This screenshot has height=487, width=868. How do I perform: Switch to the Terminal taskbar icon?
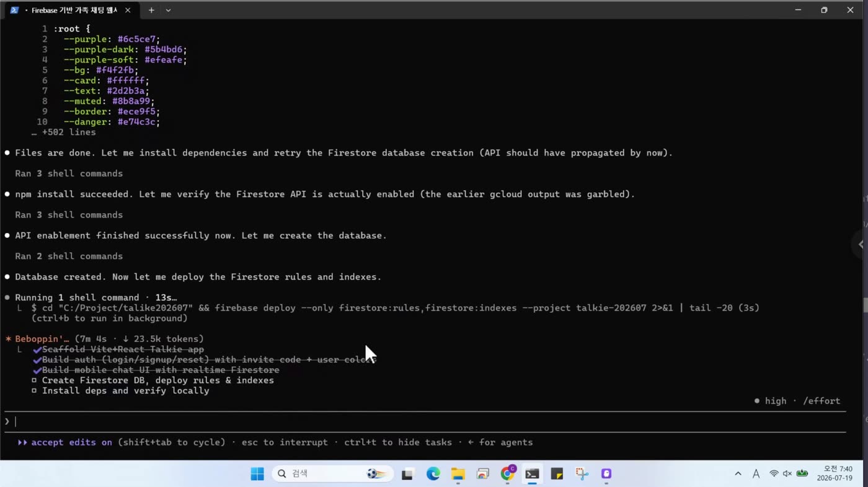[532, 474]
